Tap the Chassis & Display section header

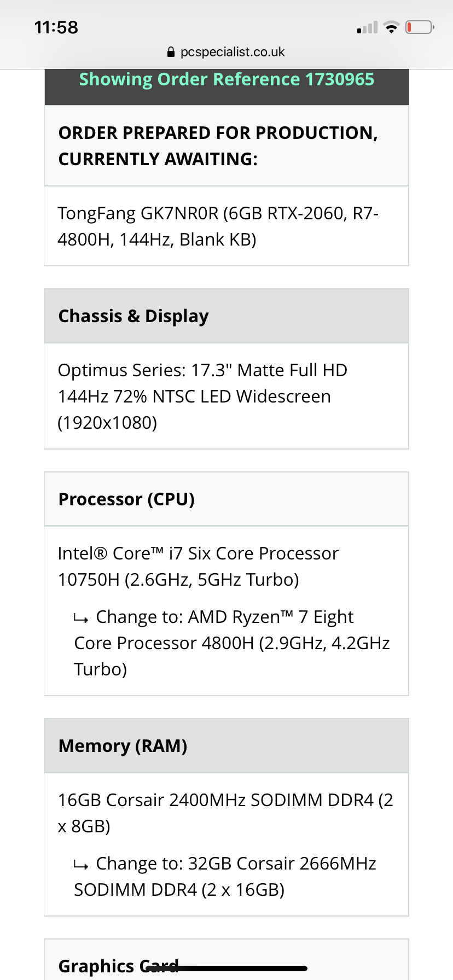[226, 316]
